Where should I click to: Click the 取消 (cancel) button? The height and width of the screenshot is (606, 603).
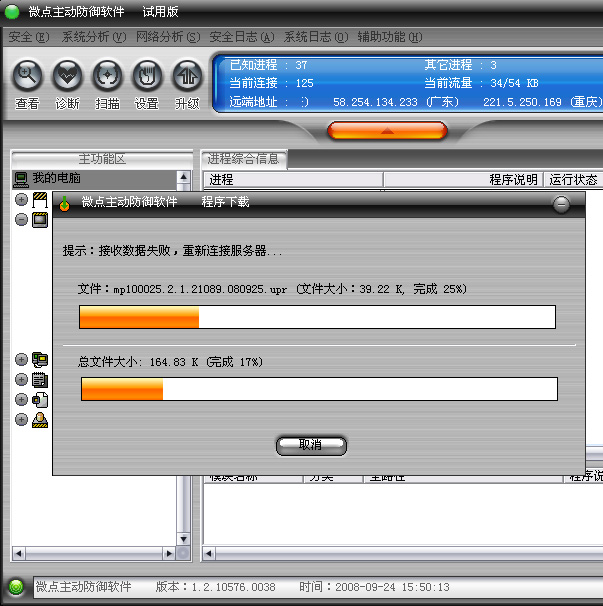pos(311,446)
